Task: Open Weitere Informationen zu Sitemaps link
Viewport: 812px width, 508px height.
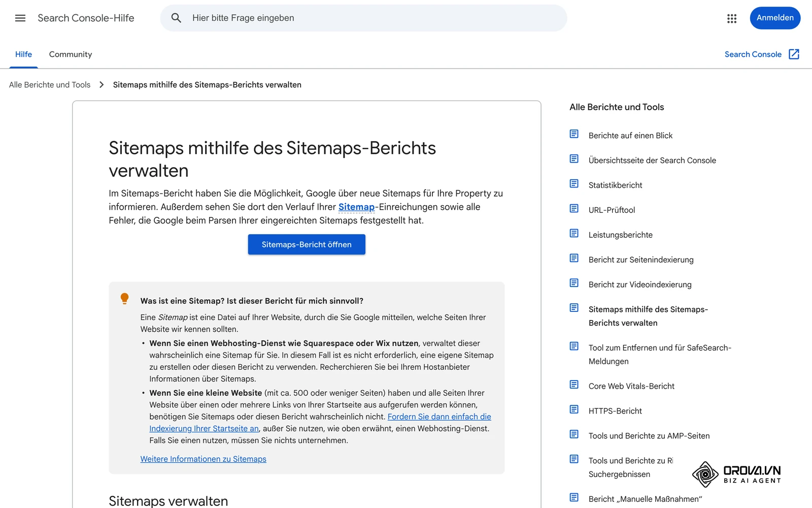Action: pyautogui.click(x=203, y=459)
